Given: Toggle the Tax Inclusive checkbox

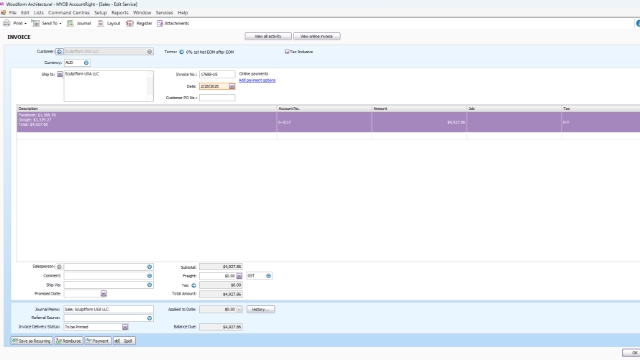Looking at the screenshot, I should click(287, 51).
